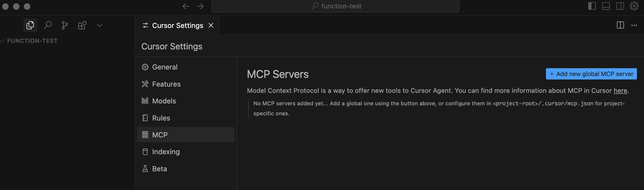Split the editor to the right
The height and width of the screenshot is (190, 644).
coord(620,25)
